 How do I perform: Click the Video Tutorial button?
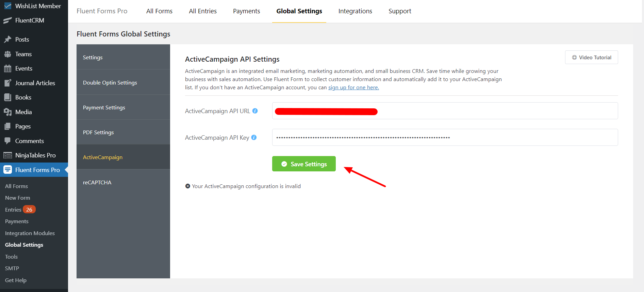(591, 57)
